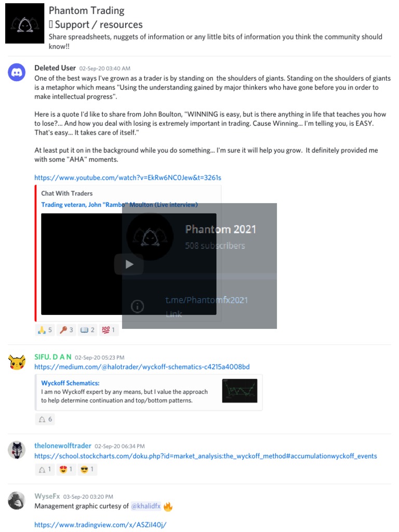
Task: Toggle the book emoji reaction
Action: click(x=87, y=330)
